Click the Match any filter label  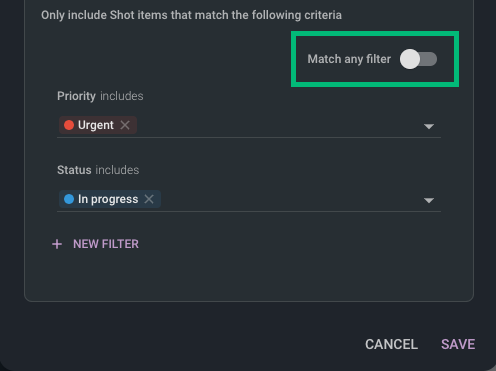(349, 59)
